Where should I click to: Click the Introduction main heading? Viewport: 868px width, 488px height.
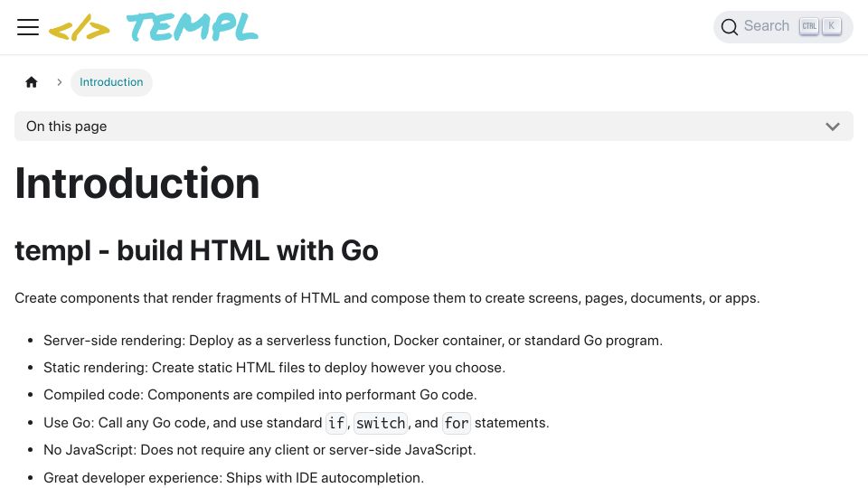pos(137,183)
